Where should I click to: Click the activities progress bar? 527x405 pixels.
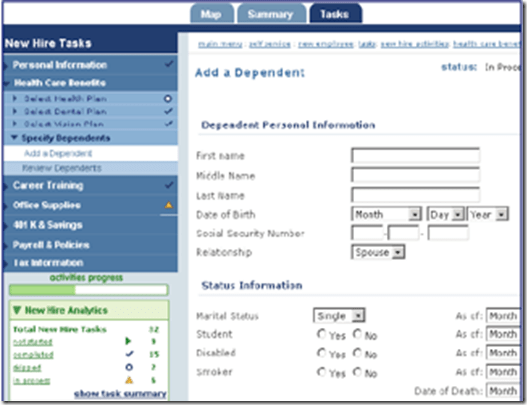click(89, 290)
